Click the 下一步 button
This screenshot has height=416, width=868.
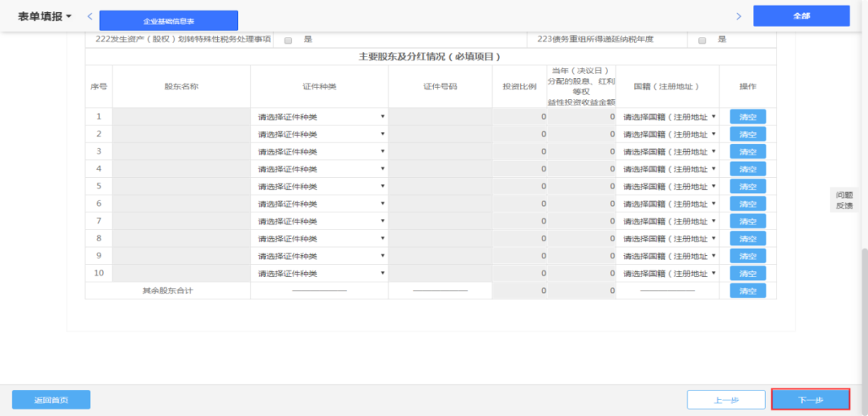810,400
